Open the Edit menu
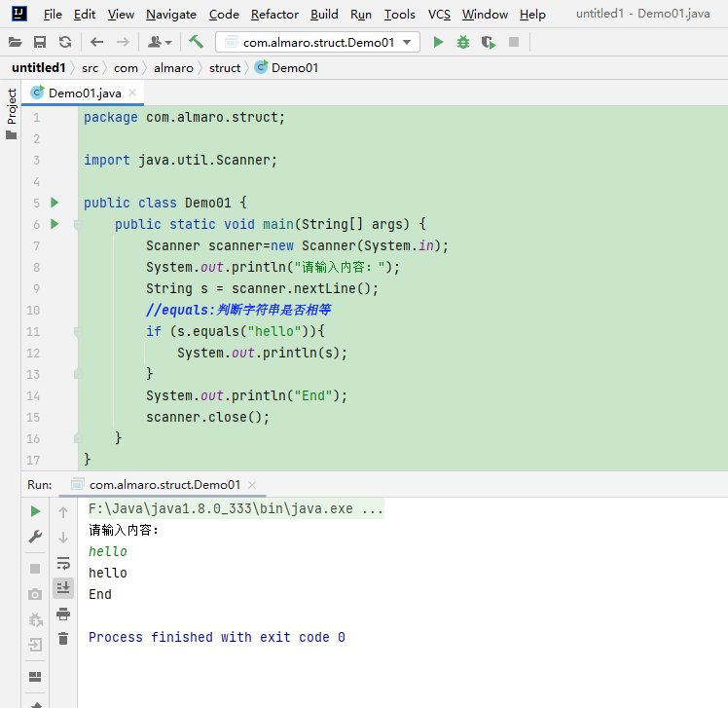Viewport: 728px width, 708px height. pos(85,15)
